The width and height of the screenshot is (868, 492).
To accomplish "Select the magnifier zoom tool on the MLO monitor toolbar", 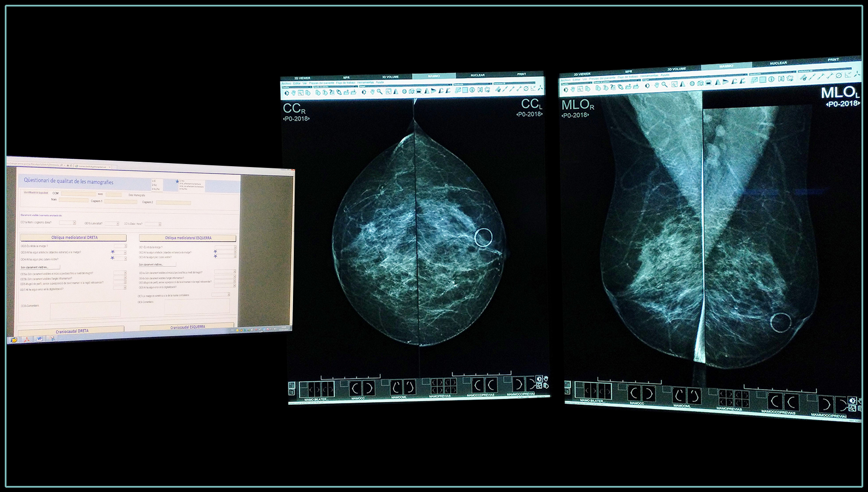I will pyautogui.click(x=664, y=85).
